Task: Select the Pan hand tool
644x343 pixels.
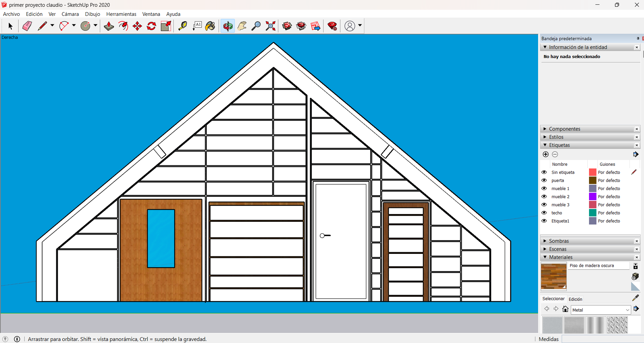Action: click(242, 26)
